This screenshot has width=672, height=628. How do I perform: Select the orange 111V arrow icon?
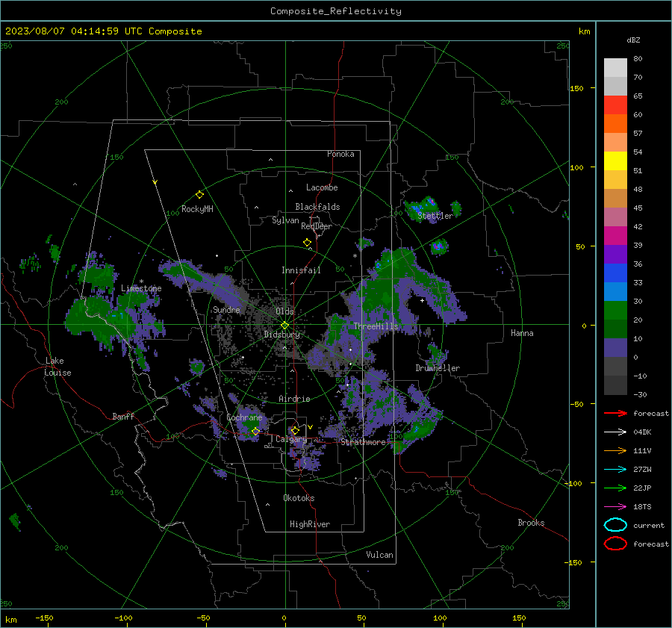pyautogui.click(x=615, y=450)
